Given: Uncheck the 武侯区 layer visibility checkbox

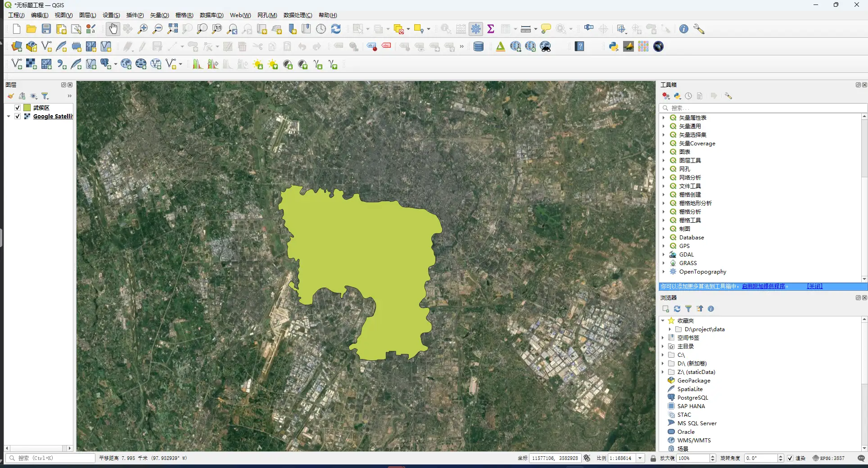Looking at the screenshot, I should [x=18, y=108].
